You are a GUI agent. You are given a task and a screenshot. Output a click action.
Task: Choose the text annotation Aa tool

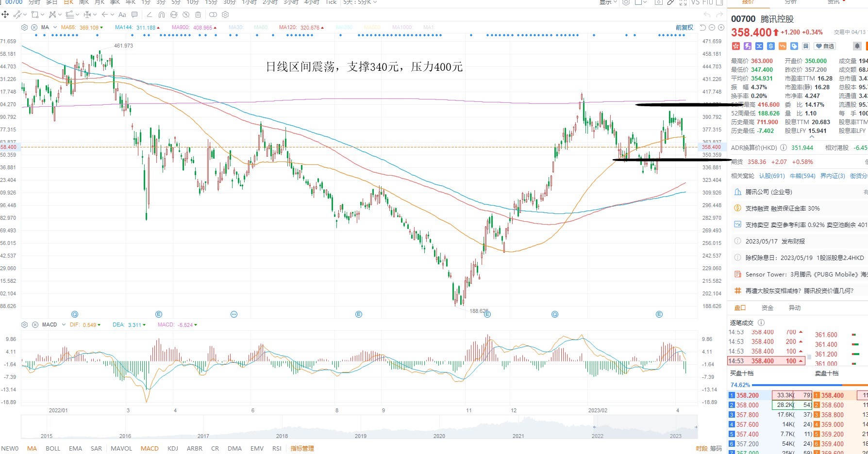122,15
